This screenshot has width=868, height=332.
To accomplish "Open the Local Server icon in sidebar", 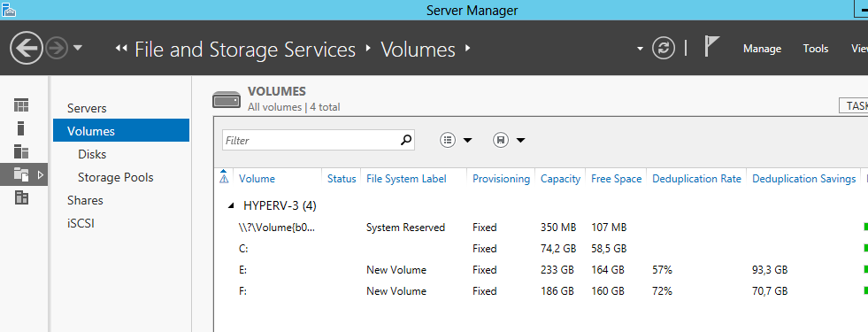I will [21, 128].
